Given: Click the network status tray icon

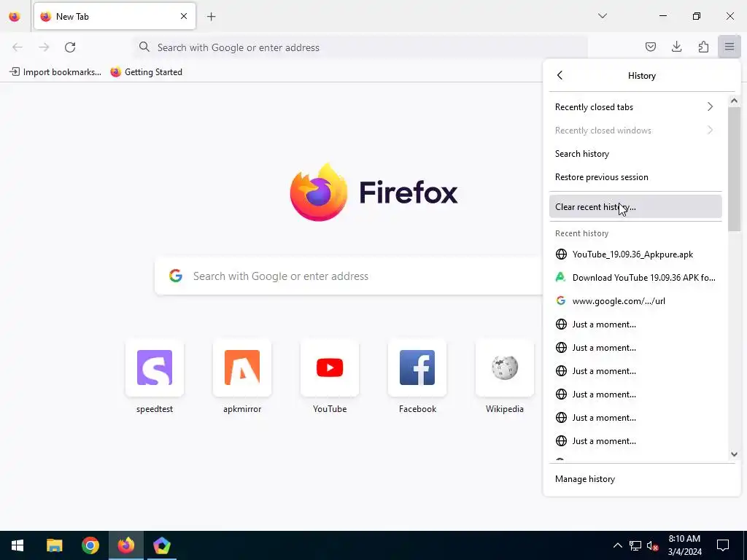Looking at the screenshot, I should 635,545.
